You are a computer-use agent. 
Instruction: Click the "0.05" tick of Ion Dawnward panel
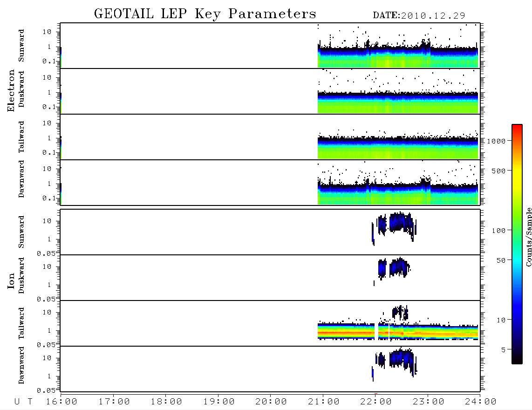46,390
